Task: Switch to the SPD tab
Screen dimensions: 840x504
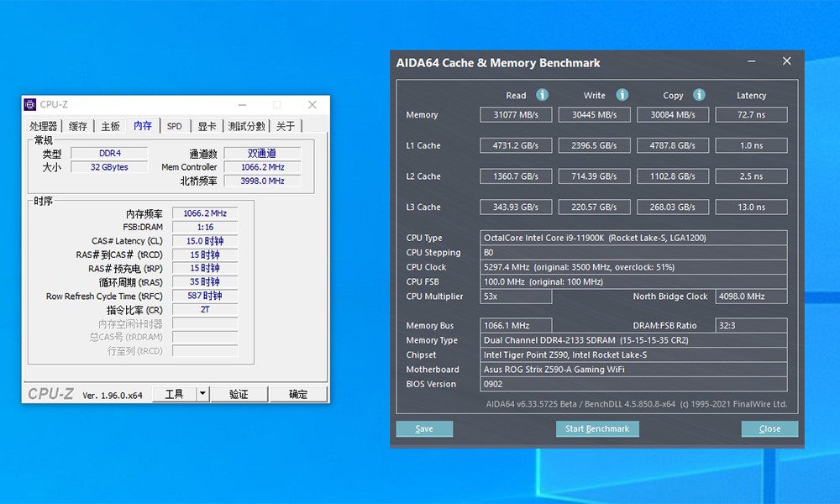Action: pyautogui.click(x=174, y=126)
